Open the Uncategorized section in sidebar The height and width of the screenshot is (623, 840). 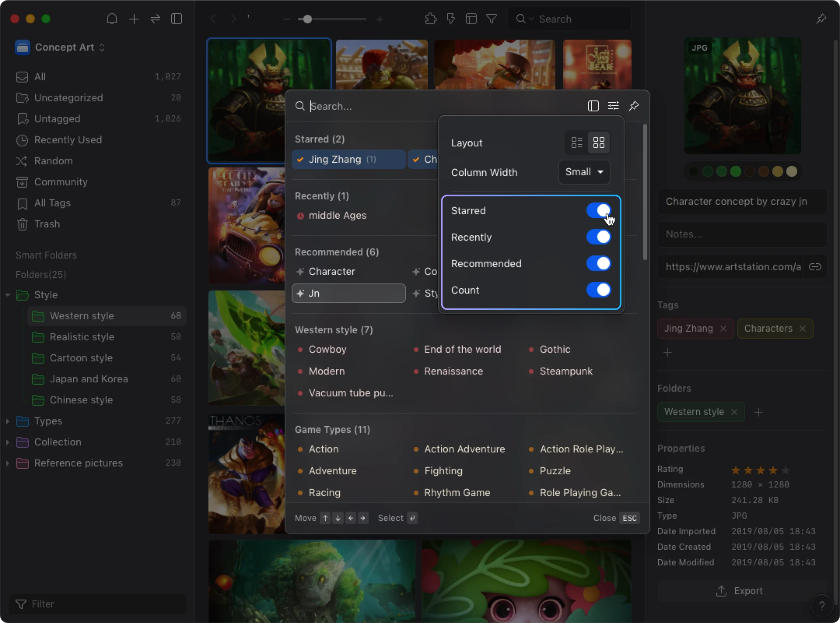coord(69,98)
